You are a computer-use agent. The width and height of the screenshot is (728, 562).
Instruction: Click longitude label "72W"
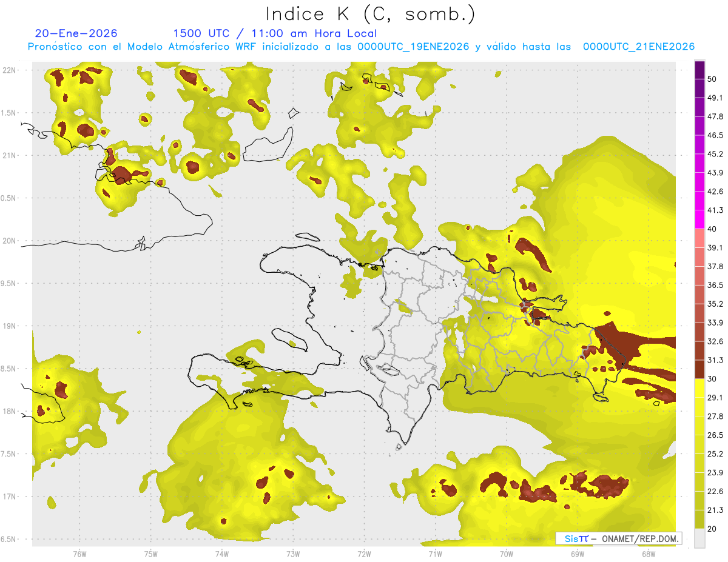[x=364, y=554]
